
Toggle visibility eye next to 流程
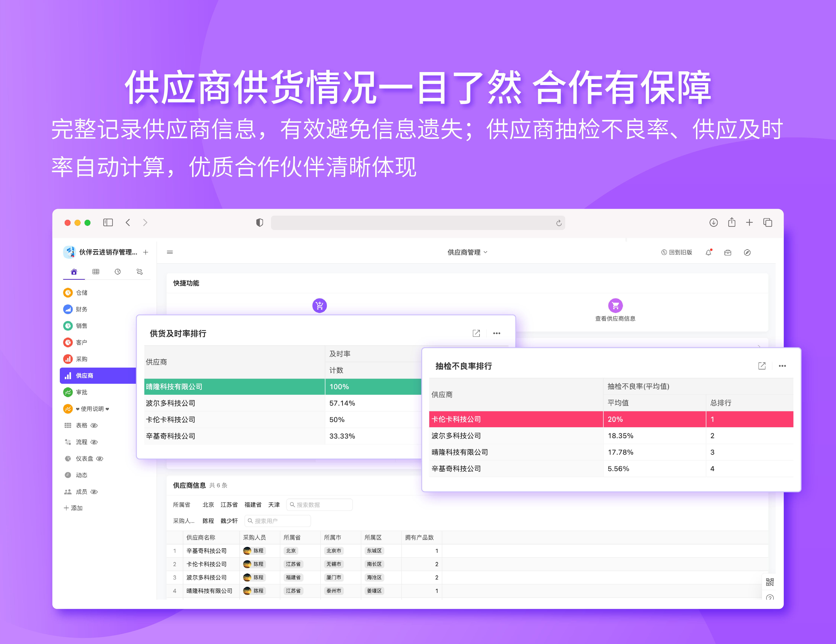click(94, 442)
